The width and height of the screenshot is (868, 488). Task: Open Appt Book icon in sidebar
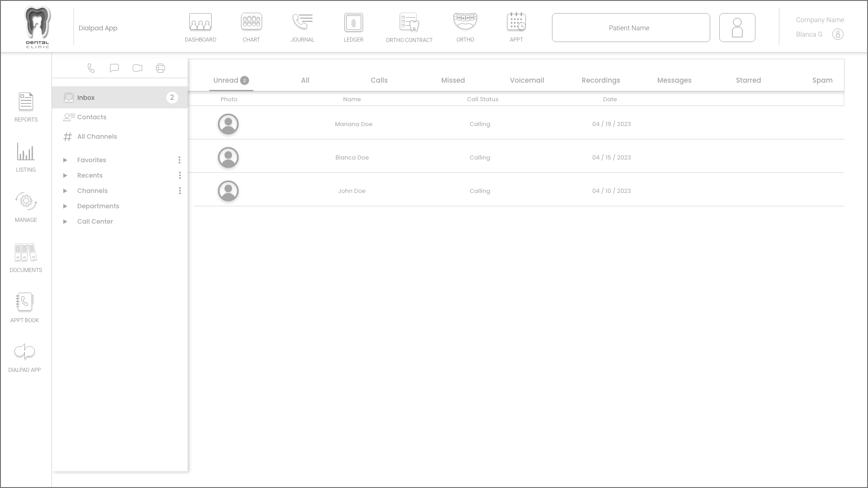24,302
